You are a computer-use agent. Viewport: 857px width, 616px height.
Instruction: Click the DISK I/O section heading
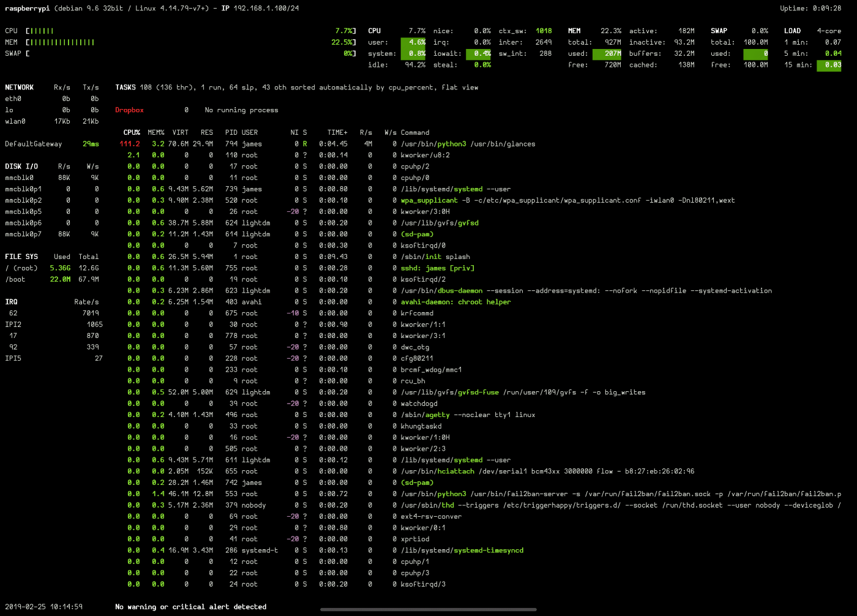[x=21, y=167]
